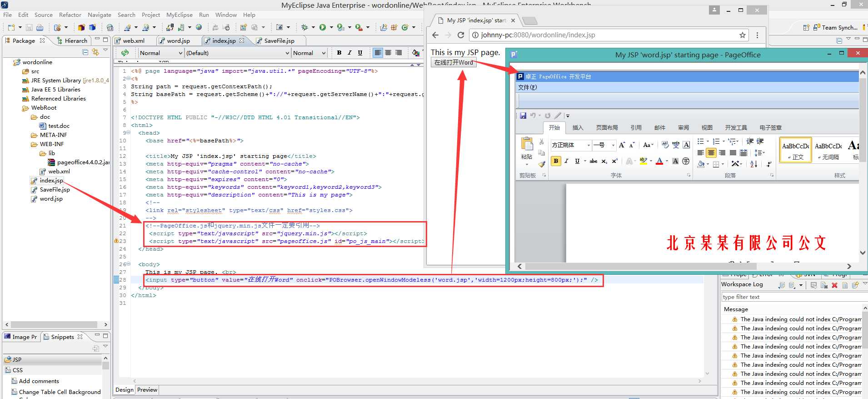Open Change Case Aa dropdown in Word ribbon
Image resolution: width=868 pixels, height=399 pixels.
[x=648, y=145]
